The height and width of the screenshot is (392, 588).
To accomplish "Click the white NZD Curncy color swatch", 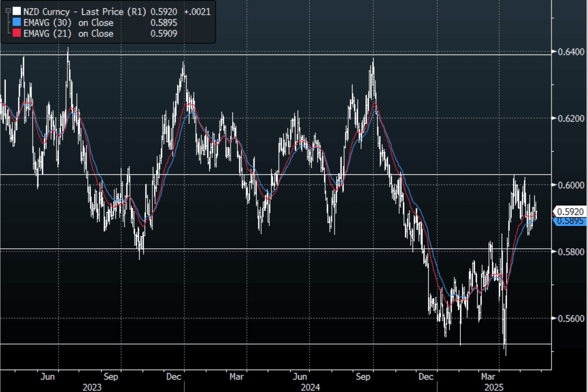I will pyautogui.click(x=16, y=11).
